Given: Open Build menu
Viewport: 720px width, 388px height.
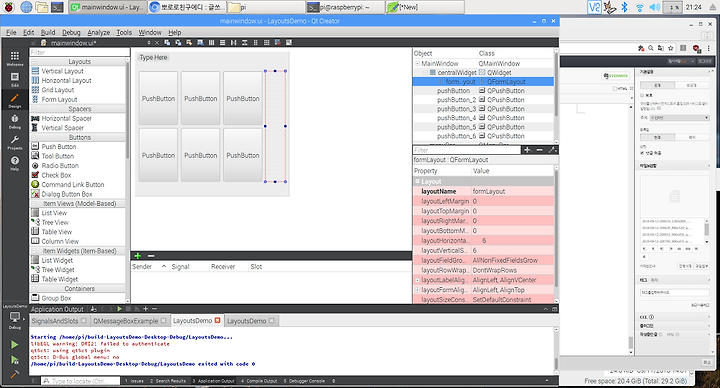Looking at the screenshot, I should pyautogui.click(x=48, y=32).
